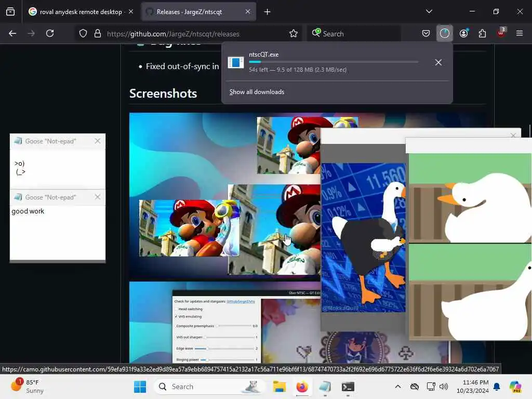Click the padlock site security icon
The height and width of the screenshot is (399, 532).
tap(97, 33)
